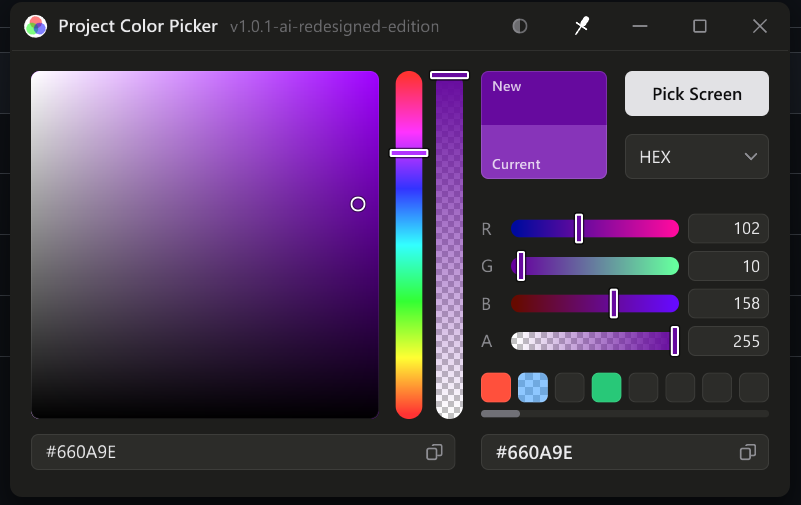Click the Project Color Picker title text
Image resolution: width=801 pixels, height=505 pixels.
138,27
